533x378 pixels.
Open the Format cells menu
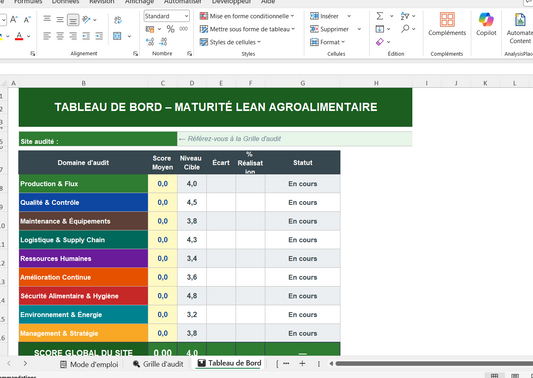pyautogui.click(x=328, y=42)
